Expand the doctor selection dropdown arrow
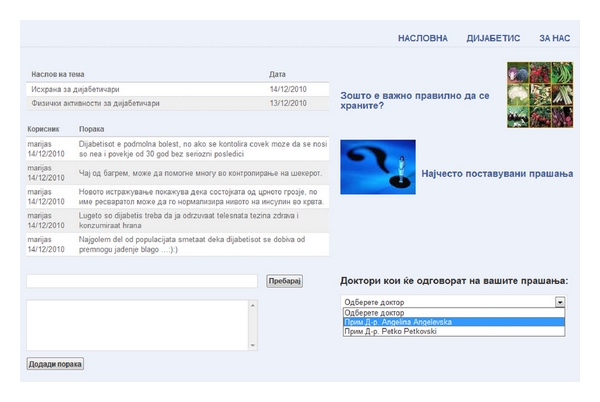The width and height of the screenshot is (600, 402). click(x=560, y=301)
